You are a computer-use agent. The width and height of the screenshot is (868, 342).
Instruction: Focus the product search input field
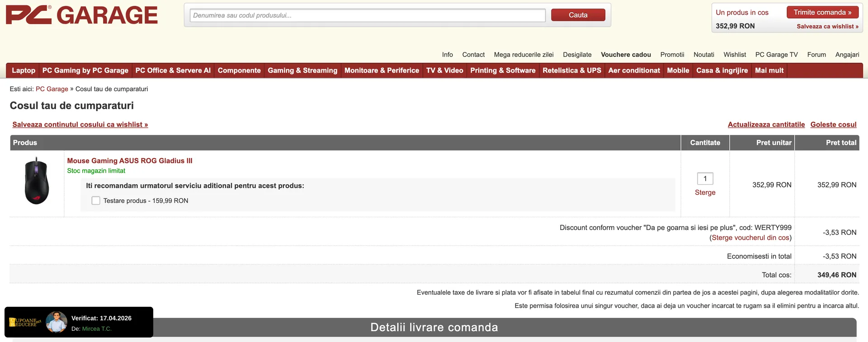click(367, 15)
